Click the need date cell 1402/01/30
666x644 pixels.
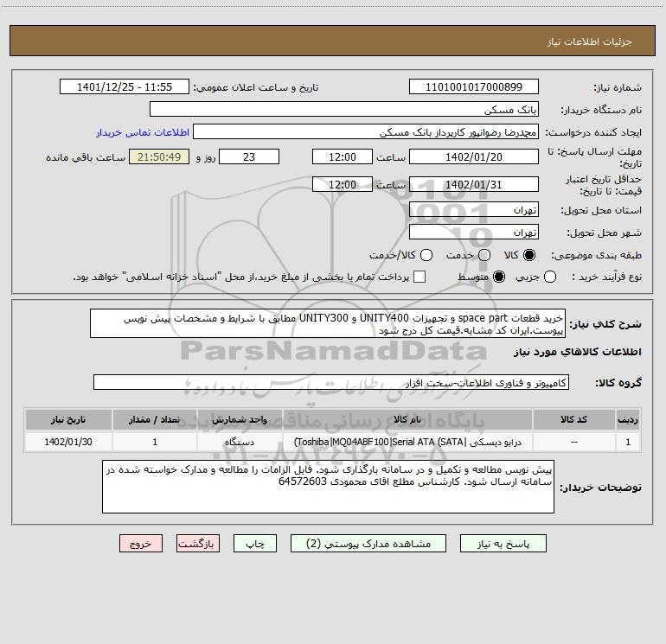pyautogui.click(x=68, y=442)
